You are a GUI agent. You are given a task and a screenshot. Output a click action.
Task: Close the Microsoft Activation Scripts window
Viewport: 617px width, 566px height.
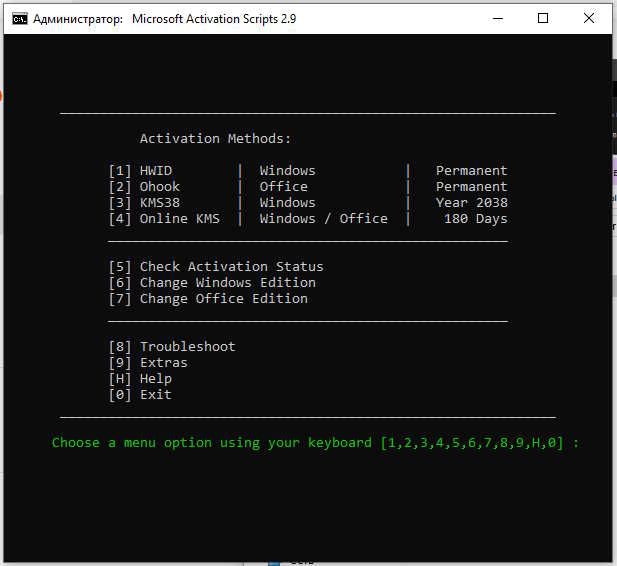pos(589,18)
